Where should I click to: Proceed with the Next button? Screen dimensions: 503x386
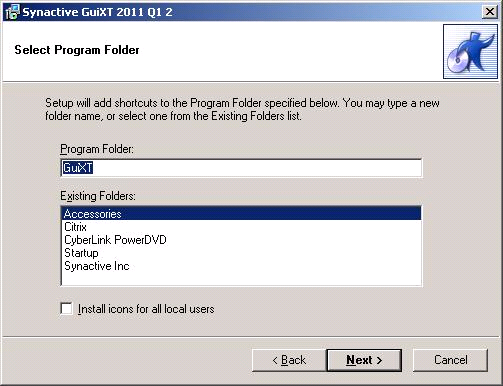(364, 360)
